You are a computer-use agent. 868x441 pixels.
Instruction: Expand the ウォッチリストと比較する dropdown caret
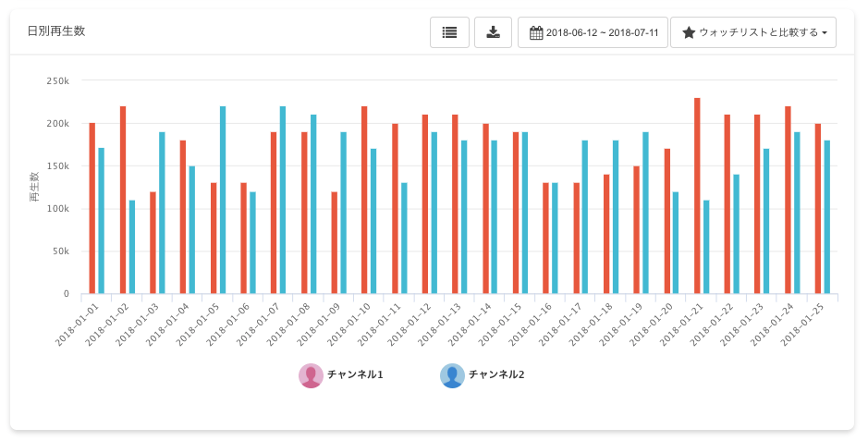point(824,33)
